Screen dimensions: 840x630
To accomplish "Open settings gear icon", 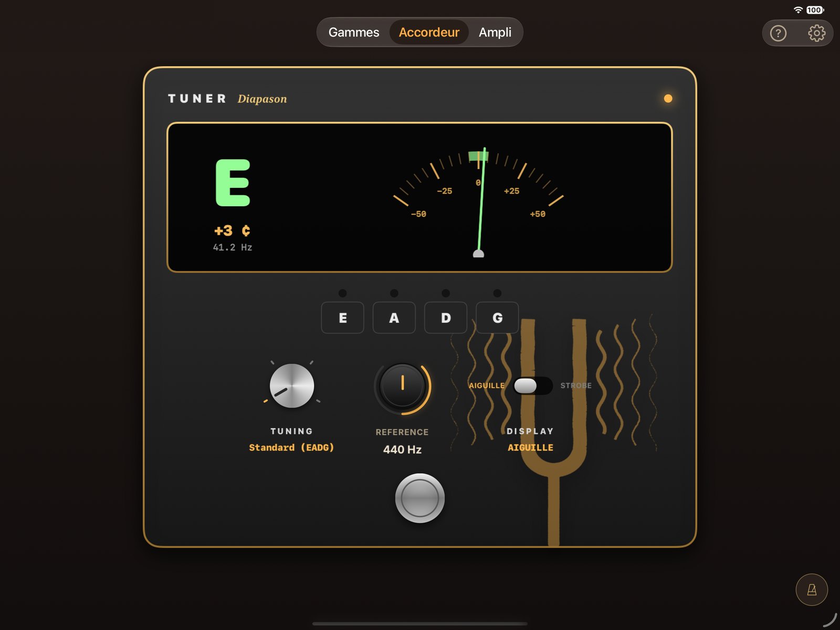I will [x=816, y=33].
